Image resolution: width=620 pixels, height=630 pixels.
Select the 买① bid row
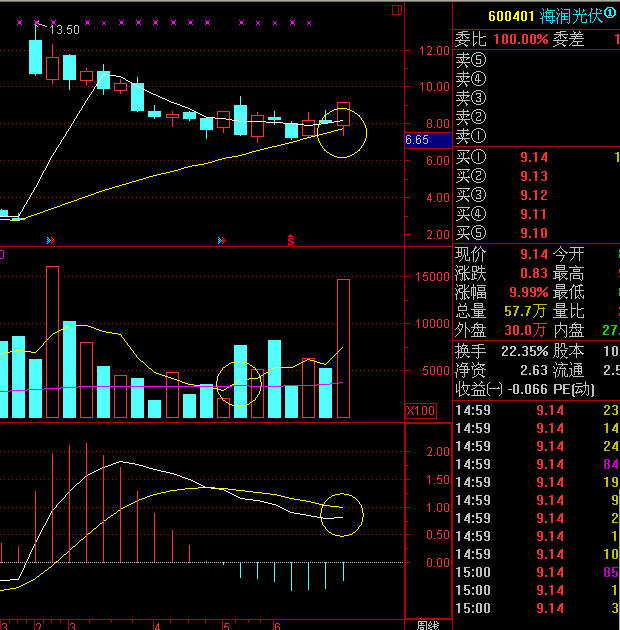536,157
